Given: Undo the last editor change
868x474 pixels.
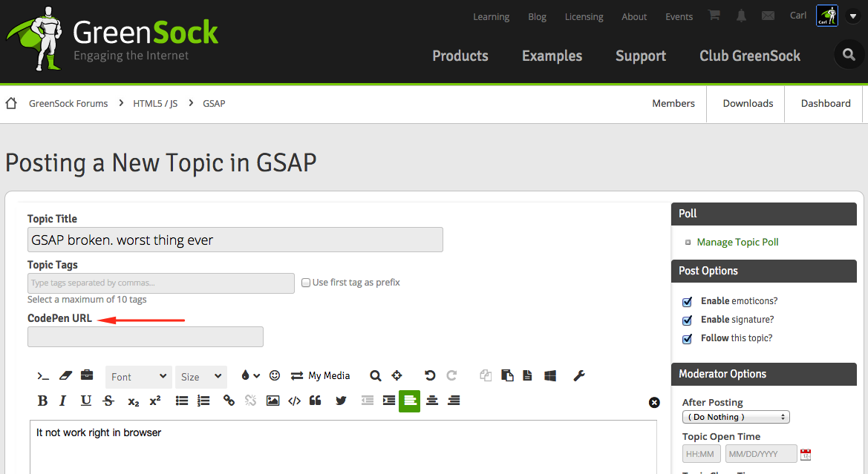Looking at the screenshot, I should coord(430,375).
